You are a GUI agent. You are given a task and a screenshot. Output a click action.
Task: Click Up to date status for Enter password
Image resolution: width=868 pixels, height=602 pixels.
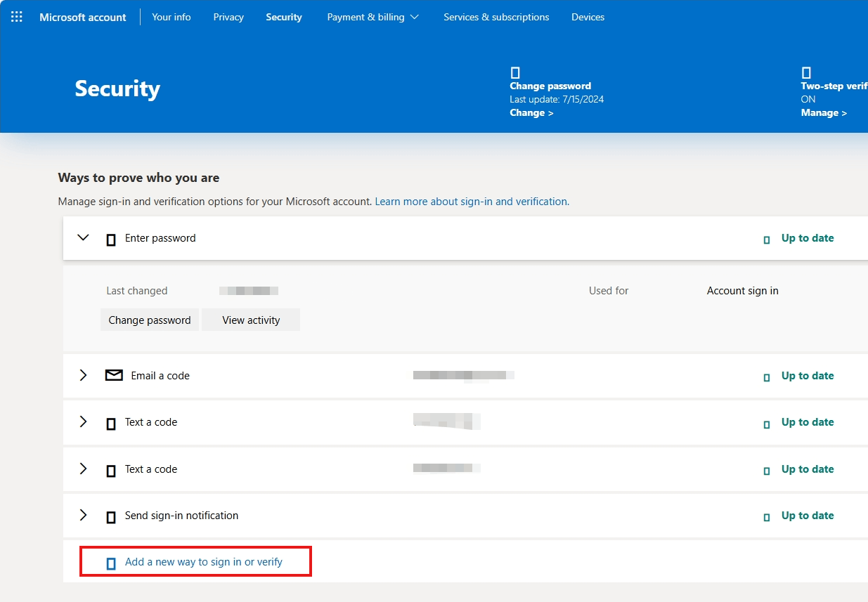tap(808, 238)
